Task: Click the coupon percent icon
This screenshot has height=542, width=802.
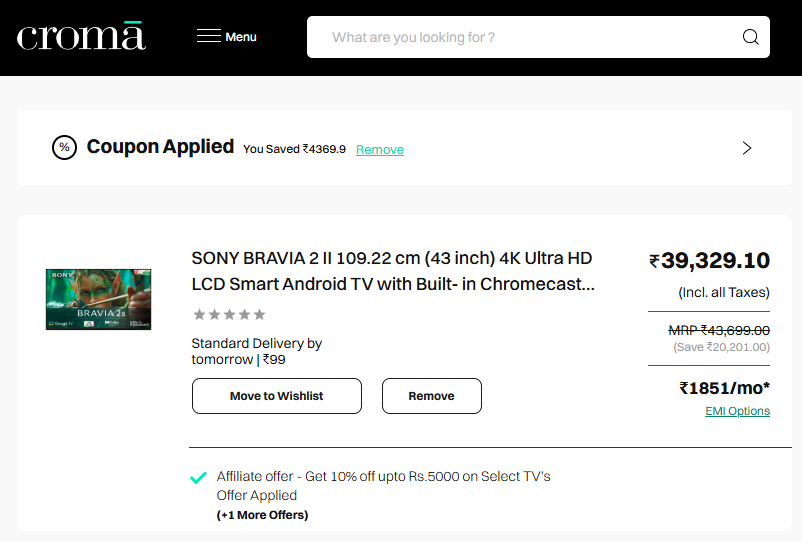Action: coord(64,148)
